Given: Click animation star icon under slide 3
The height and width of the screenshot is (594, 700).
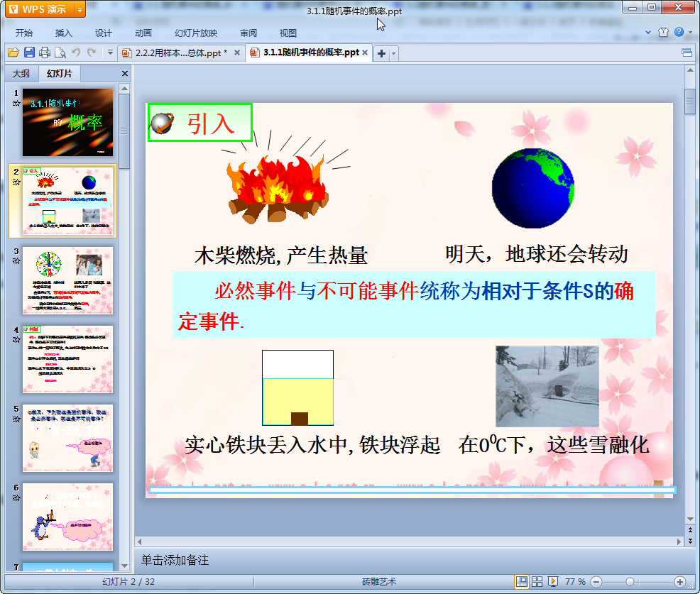Looking at the screenshot, I should (16, 261).
